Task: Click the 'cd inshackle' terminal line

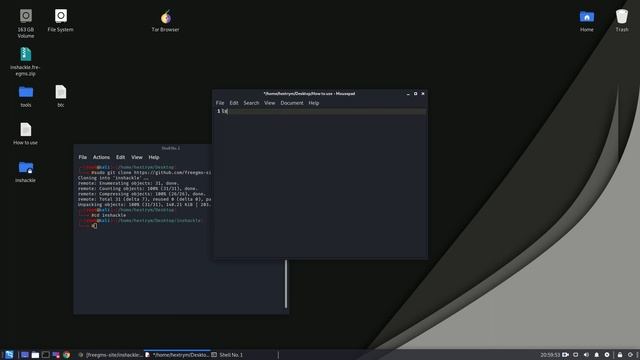Action: click(102, 215)
